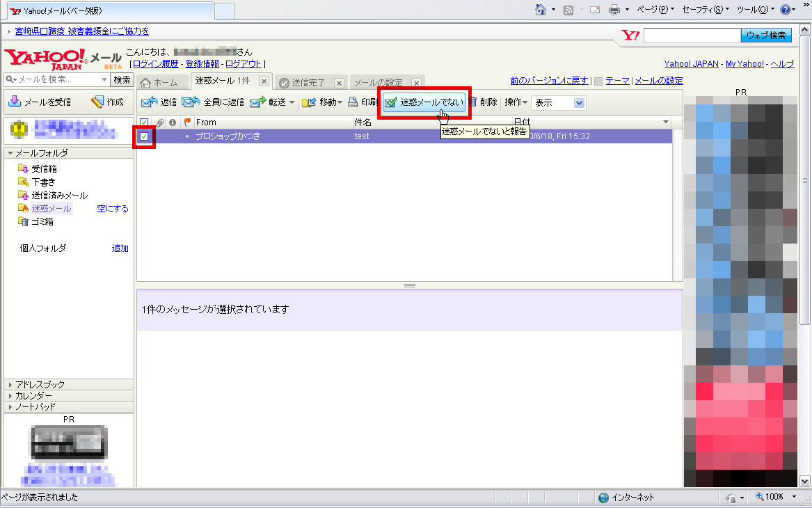The image size is (812, 508).
Task: Uncheck the プロショップかつき message checkbox
Action: click(144, 136)
